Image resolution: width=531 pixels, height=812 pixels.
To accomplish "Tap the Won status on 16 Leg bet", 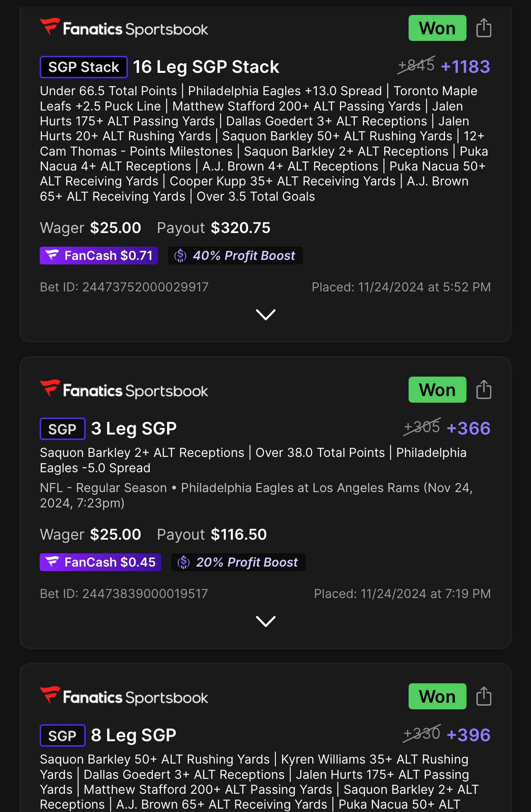I will [437, 28].
